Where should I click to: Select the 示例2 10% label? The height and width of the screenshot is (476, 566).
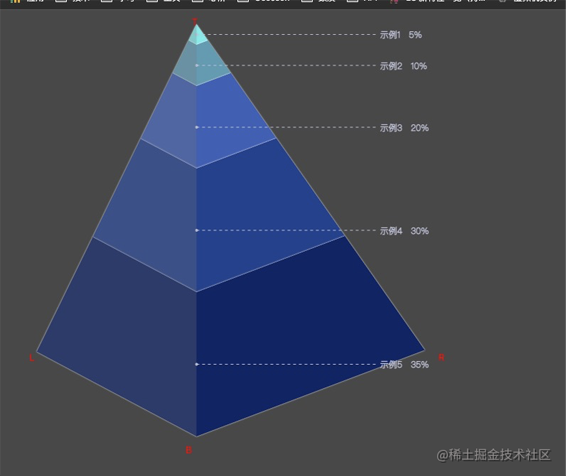[403, 66]
